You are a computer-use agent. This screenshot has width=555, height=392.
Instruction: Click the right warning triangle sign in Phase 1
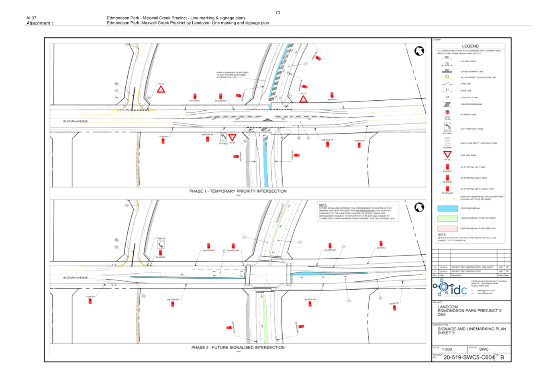point(303,99)
